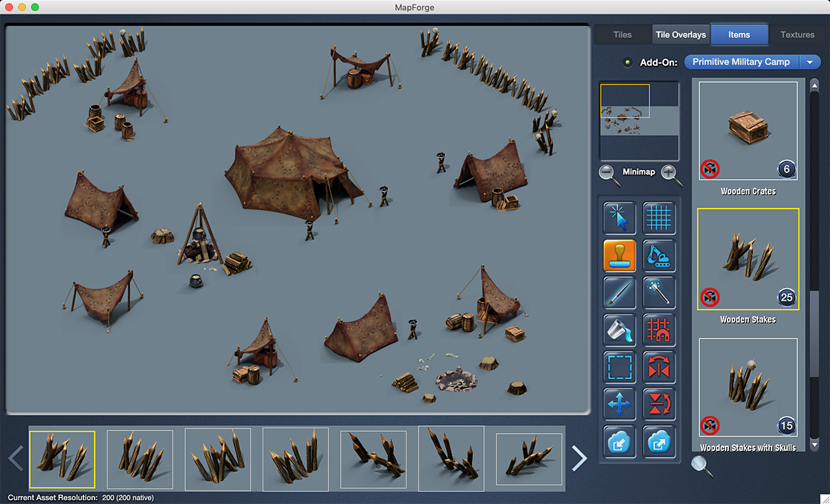
Task: Click the items list scrollbar thumb
Action: pyautogui.click(x=814, y=334)
